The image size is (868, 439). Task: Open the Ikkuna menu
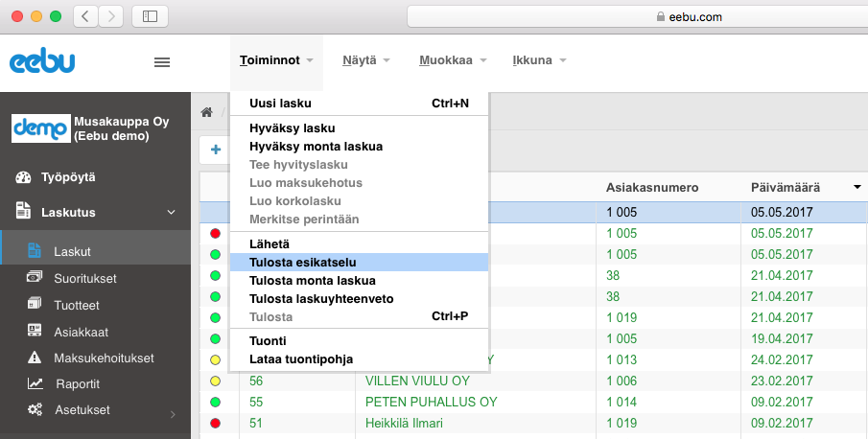pos(539,60)
